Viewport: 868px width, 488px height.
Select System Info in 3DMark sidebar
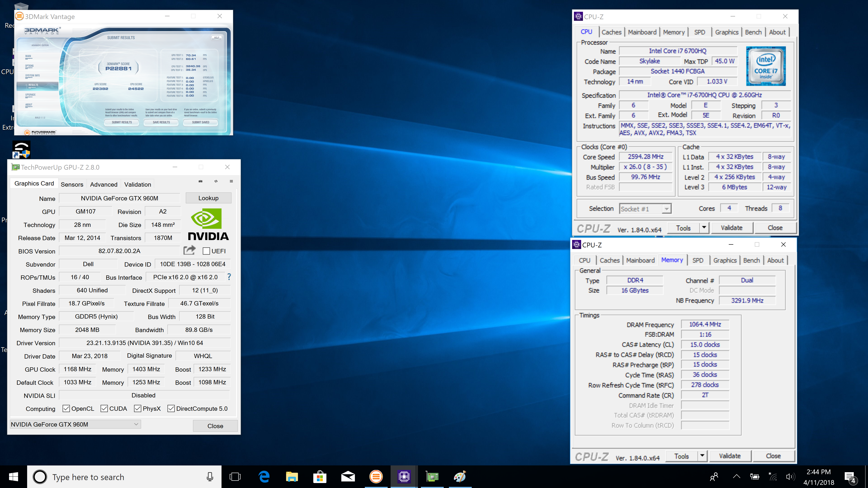pyautogui.click(x=32, y=75)
